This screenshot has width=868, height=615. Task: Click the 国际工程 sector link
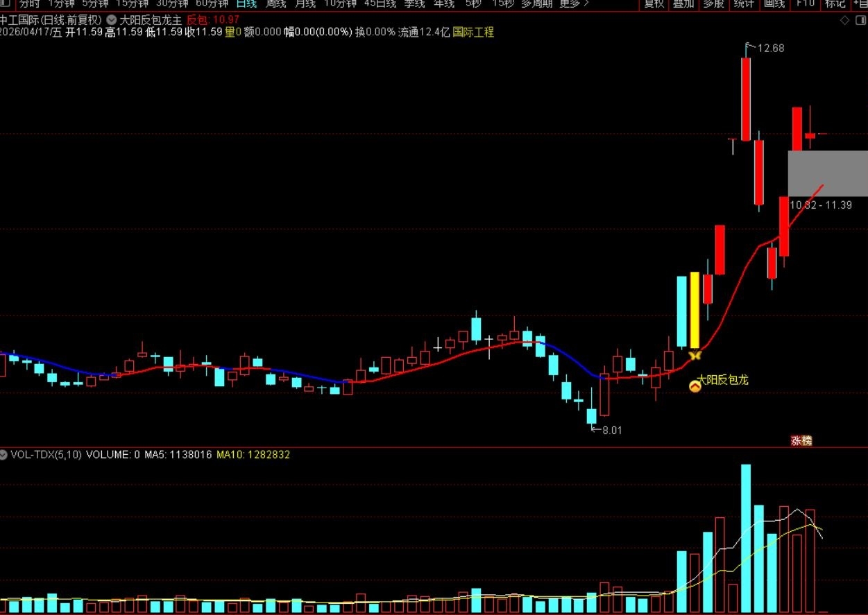point(473,32)
